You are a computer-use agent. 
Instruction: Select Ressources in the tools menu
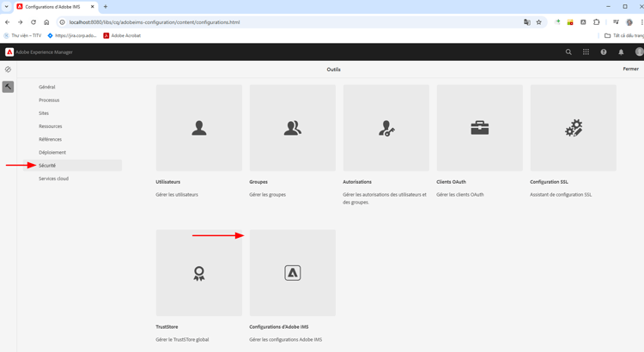point(50,126)
